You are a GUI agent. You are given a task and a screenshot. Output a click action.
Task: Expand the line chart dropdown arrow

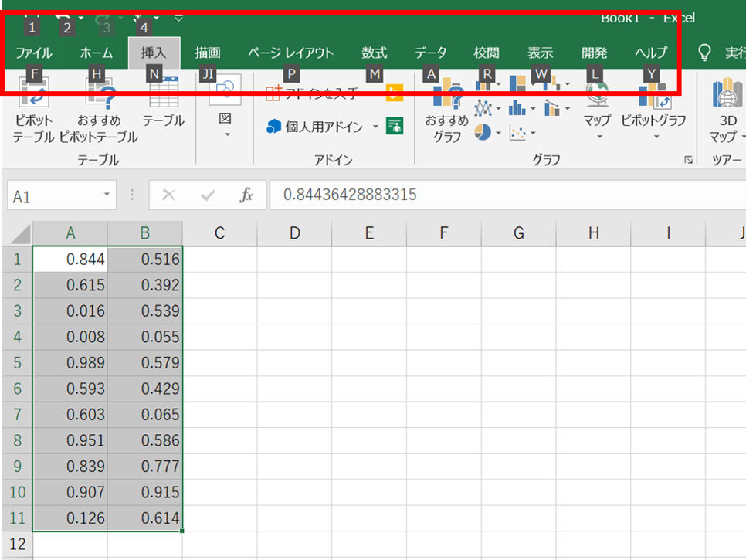tap(498, 108)
